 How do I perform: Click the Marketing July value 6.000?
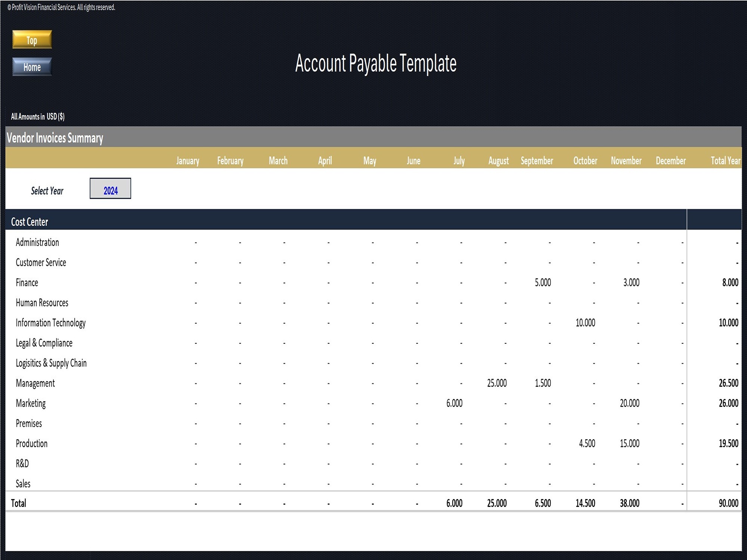pos(454,403)
